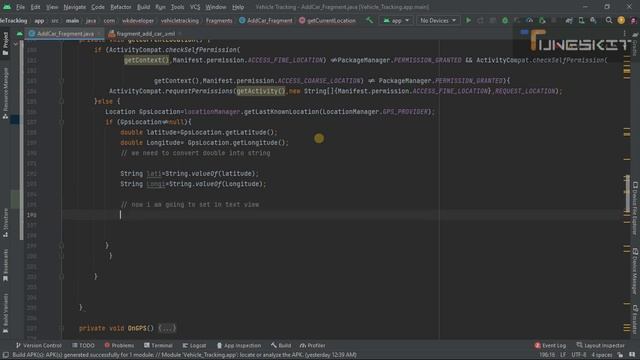Open the right-side Device Manager panel
The height and width of the screenshot is (360, 640).
635,271
